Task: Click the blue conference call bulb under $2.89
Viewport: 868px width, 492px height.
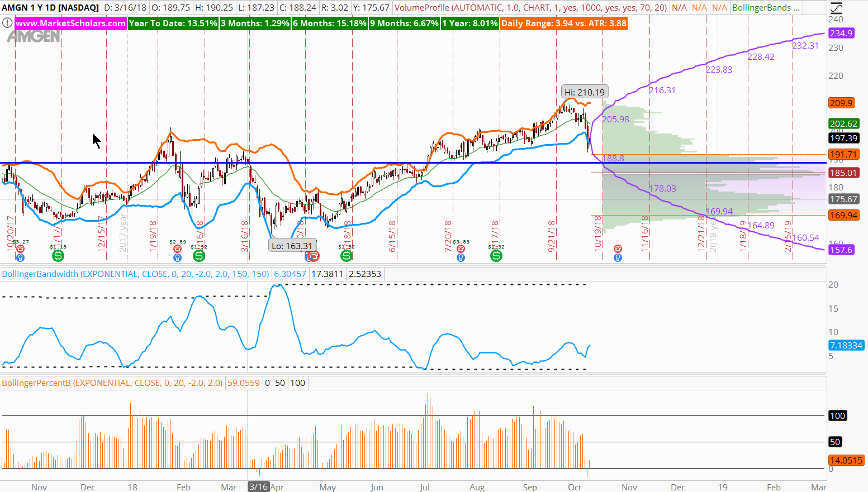Action: [177, 257]
